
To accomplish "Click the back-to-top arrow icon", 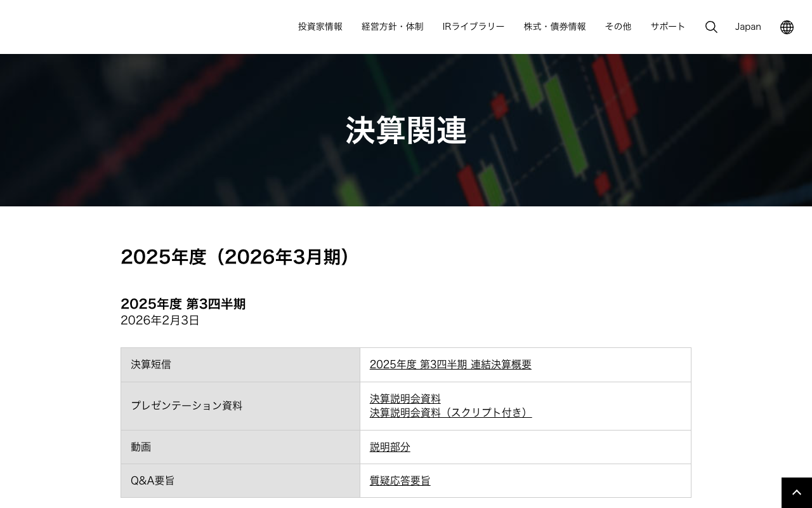I will pos(797,492).
